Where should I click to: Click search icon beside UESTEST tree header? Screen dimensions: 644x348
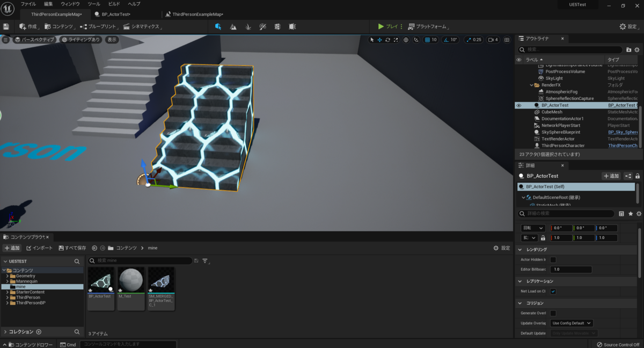[x=77, y=262]
